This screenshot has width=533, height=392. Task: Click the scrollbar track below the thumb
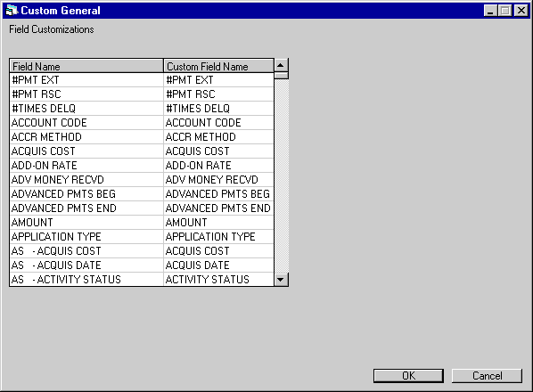(x=281, y=176)
